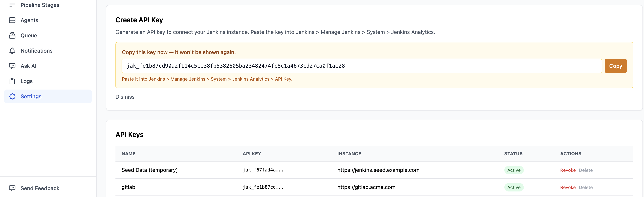Click the Active badge for gitlab

[514, 187]
